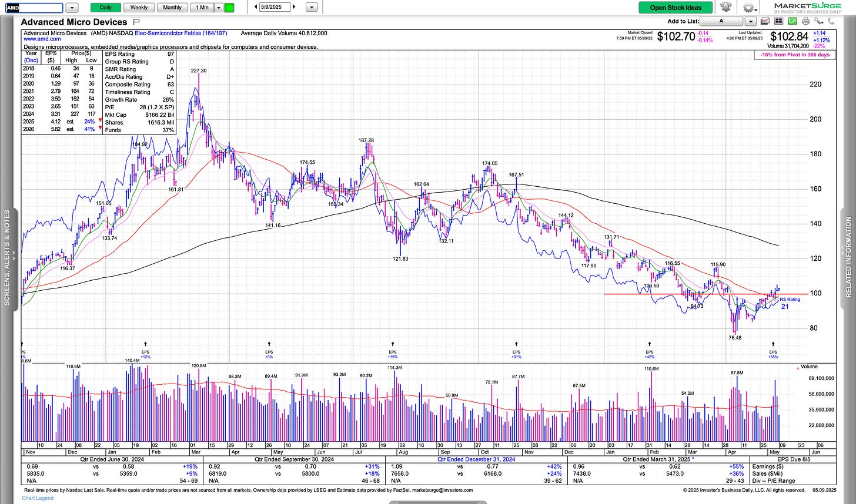
Task: Switch chart to Daily timeframe
Action: 106,8
